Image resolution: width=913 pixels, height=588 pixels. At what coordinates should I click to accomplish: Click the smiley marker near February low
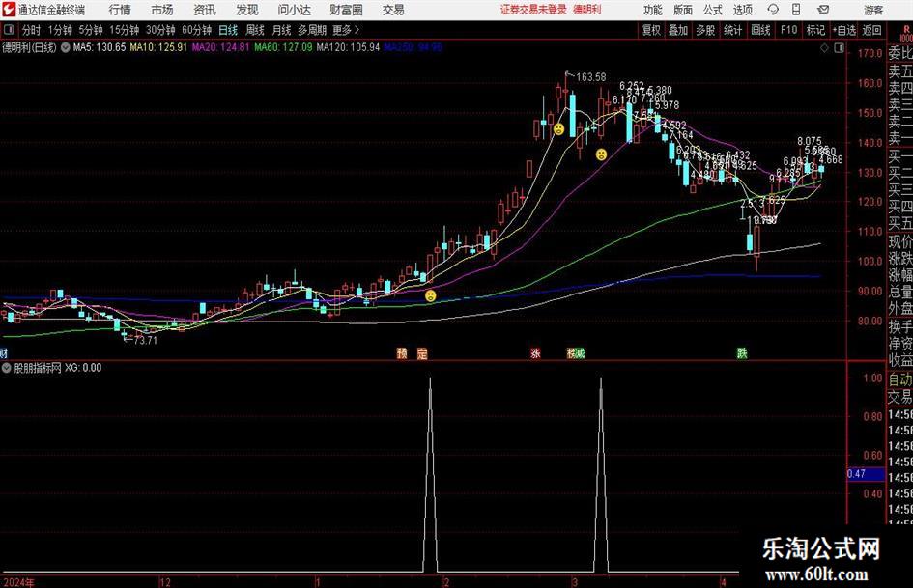(430, 295)
